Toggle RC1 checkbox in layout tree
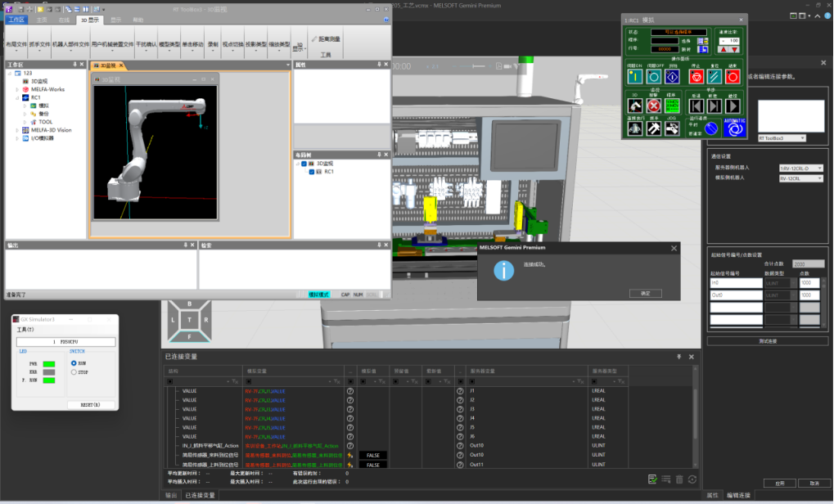This screenshot has height=504, width=834. tap(312, 172)
